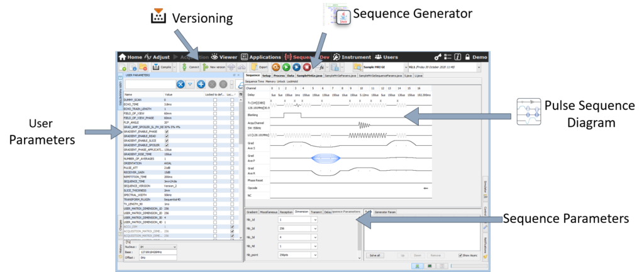Go to the Home section
Image resolution: width=644 pixels, height=272 pixels.
[x=131, y=57]
